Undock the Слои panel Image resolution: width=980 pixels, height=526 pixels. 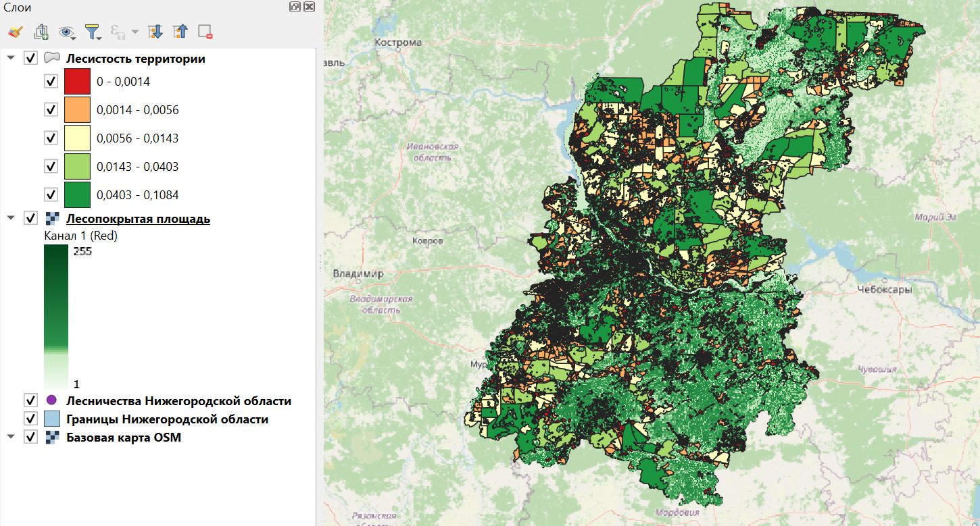[293, 7]
